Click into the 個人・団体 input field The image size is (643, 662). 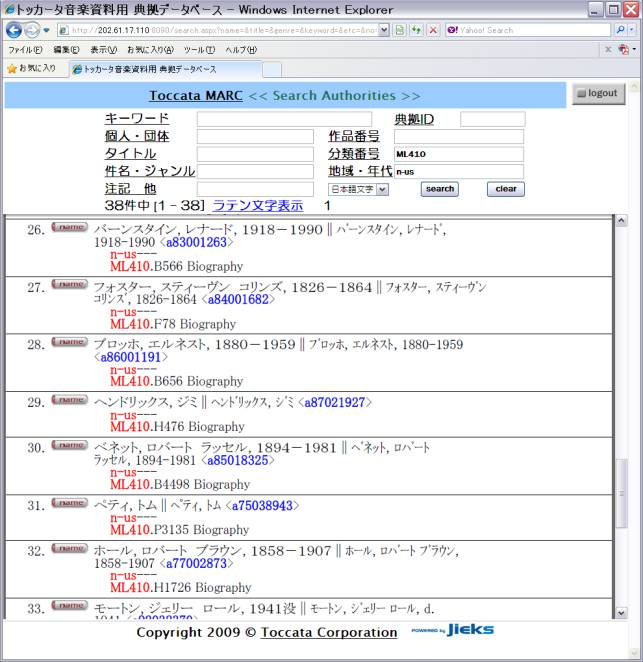[x=255, y=136]
